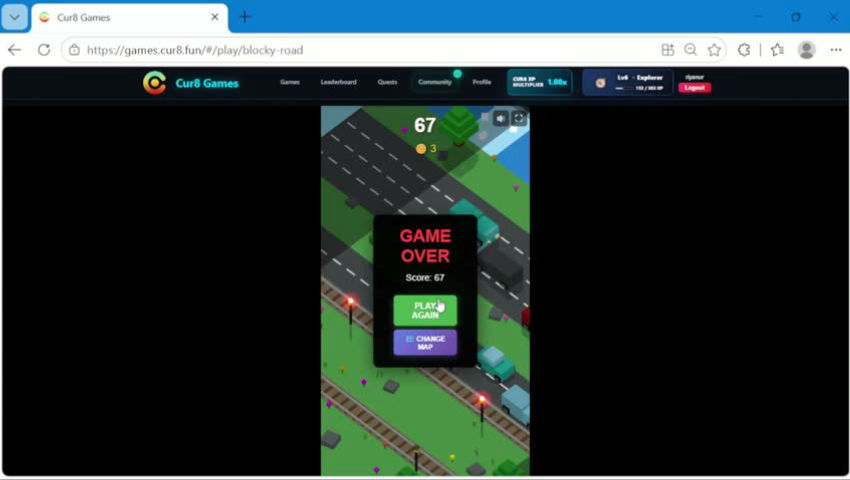Mute the game sound
Screen dimensions: 850x480
click(501, 118)
